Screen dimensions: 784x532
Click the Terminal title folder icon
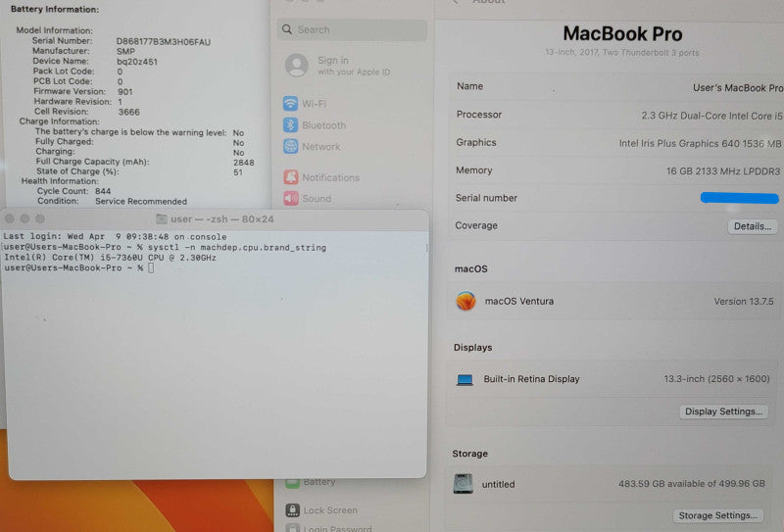click(162, 219)
